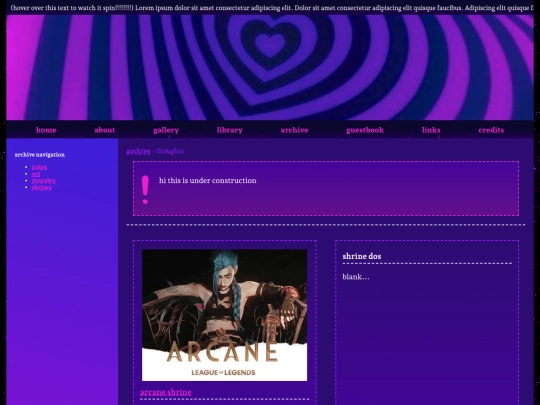540x405 pixels.
Task: Click the Arcane League of Legends poster
Action: tap(225, 315)
